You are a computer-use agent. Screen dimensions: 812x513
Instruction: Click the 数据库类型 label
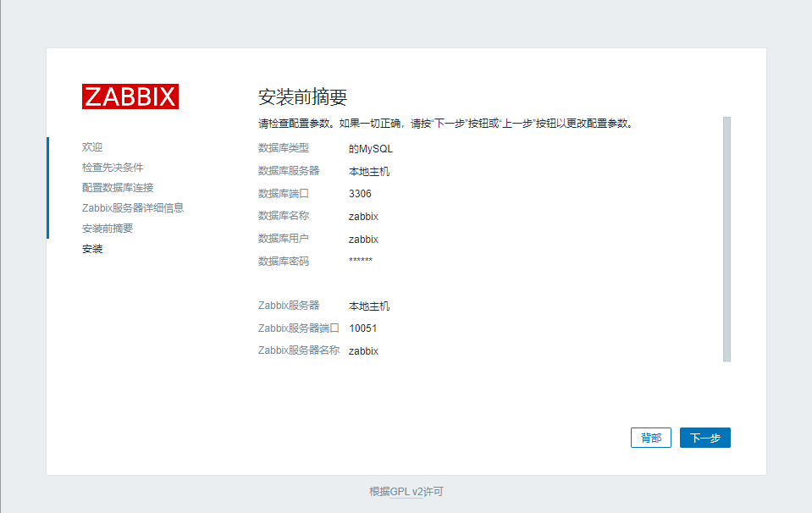(284, 148)
